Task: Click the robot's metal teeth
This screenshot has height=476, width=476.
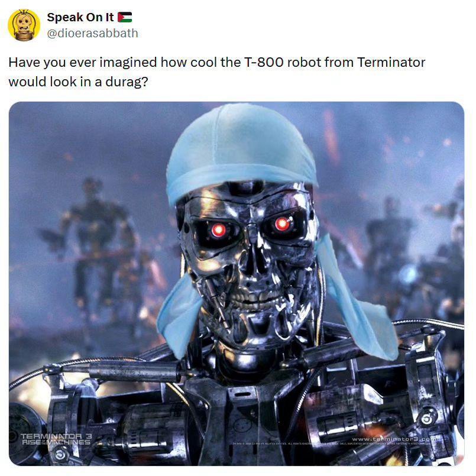Action: coord(256,295)
